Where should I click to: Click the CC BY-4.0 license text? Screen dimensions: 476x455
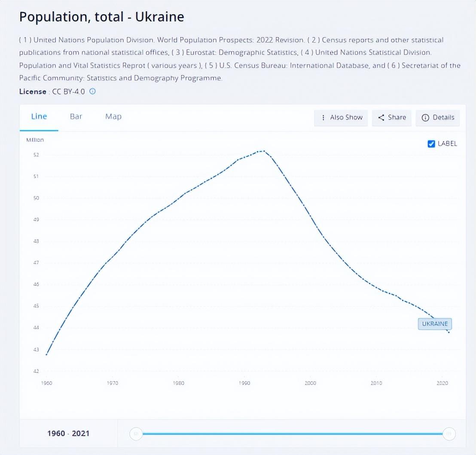coord(68,92)
